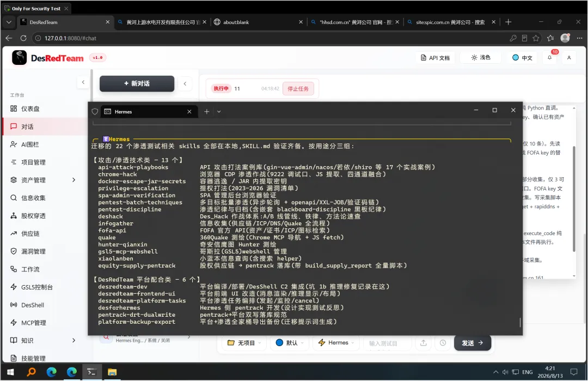Image resolution: width=588 pixels, height=381 pixels.
Task: Click the upload icon beside the input
Action: coord(424,343)
